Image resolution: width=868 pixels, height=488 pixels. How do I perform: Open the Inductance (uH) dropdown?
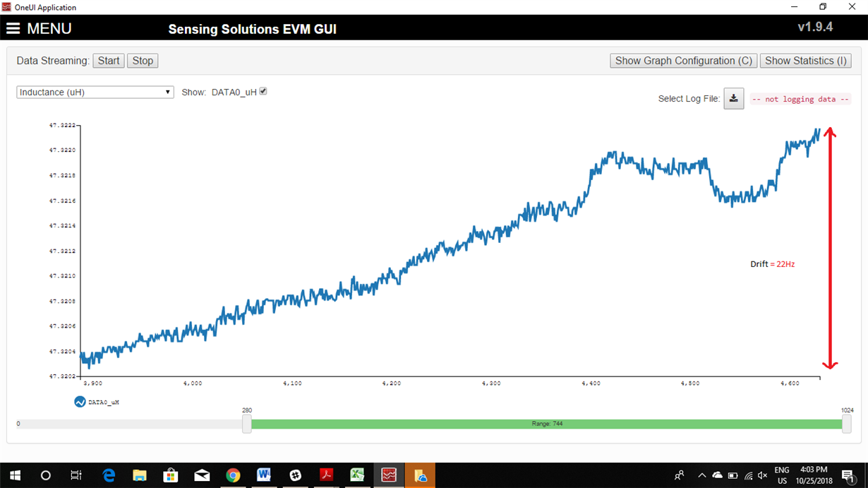point(95,92)
